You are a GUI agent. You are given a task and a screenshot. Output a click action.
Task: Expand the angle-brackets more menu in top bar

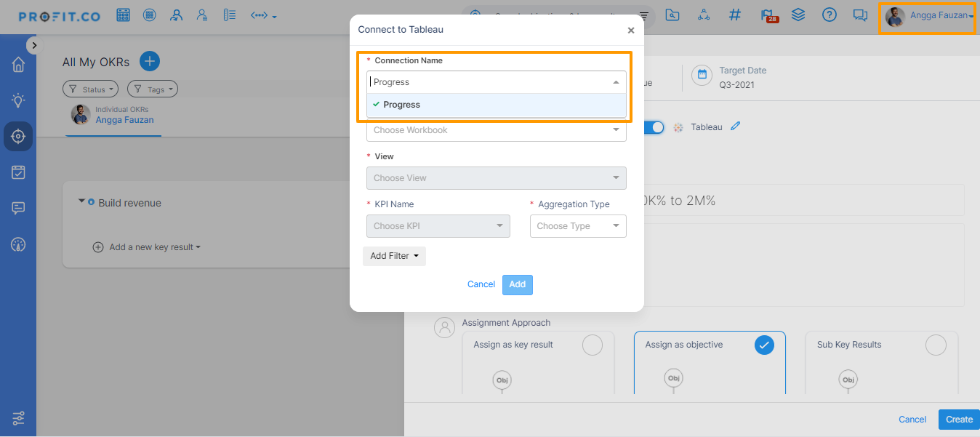[x=263, y=15]
